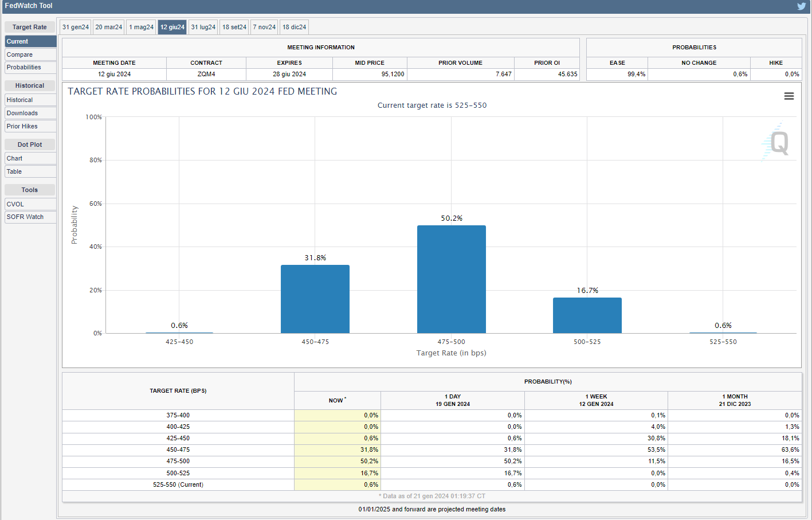Open the Historical sidebar link
The image size is (812, 520).
coord(30,100)
